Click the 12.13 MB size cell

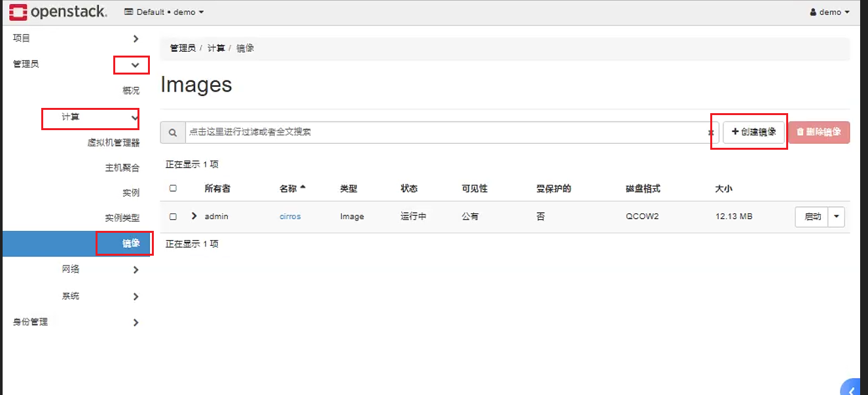coord(734,216)
